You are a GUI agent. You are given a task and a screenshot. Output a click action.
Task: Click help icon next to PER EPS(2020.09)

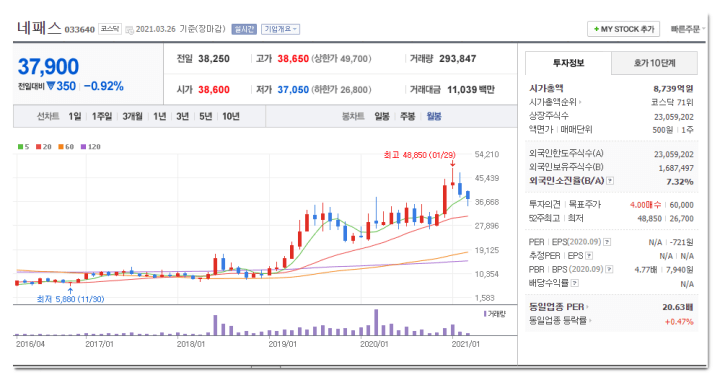pos(607,242)
